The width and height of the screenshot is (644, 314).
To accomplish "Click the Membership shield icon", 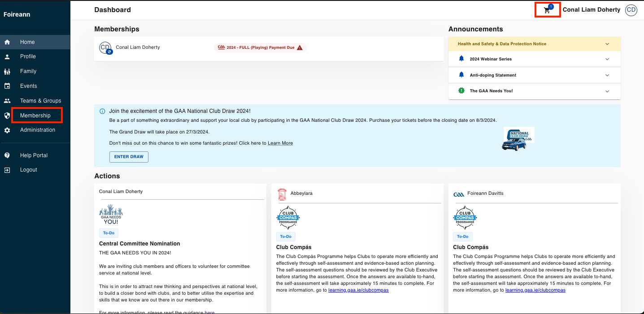I will (7, 116).
